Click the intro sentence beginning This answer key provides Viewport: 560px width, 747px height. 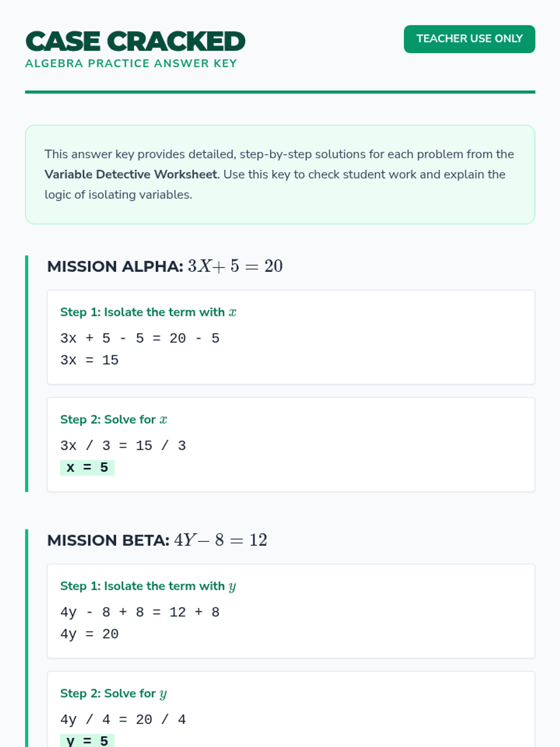[279, 155]
